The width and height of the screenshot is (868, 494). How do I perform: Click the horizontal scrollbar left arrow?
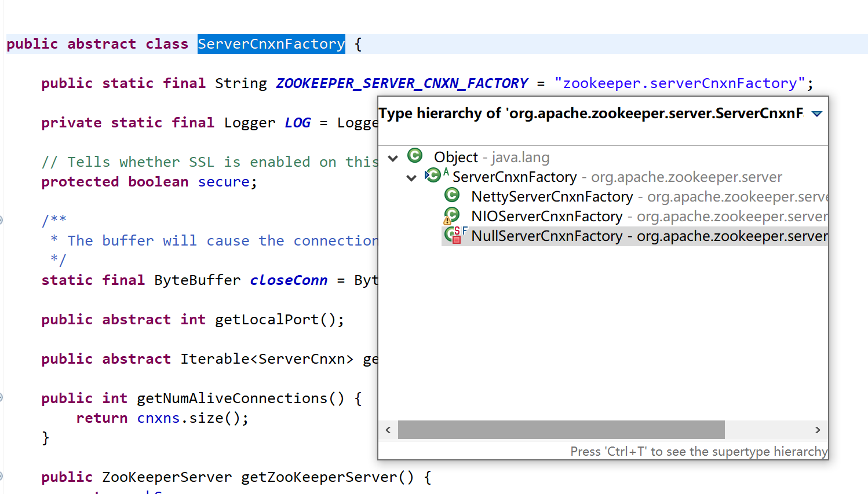[388, 430]
